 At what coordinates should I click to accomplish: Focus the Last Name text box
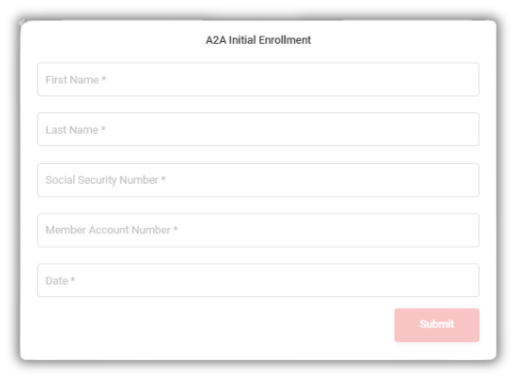click(258, 129)
